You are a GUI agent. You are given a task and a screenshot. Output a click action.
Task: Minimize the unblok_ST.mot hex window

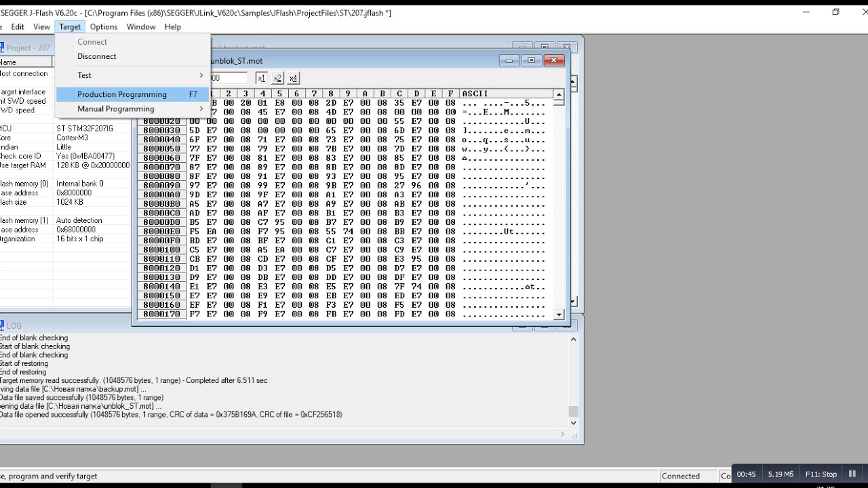tap(509, 60)
